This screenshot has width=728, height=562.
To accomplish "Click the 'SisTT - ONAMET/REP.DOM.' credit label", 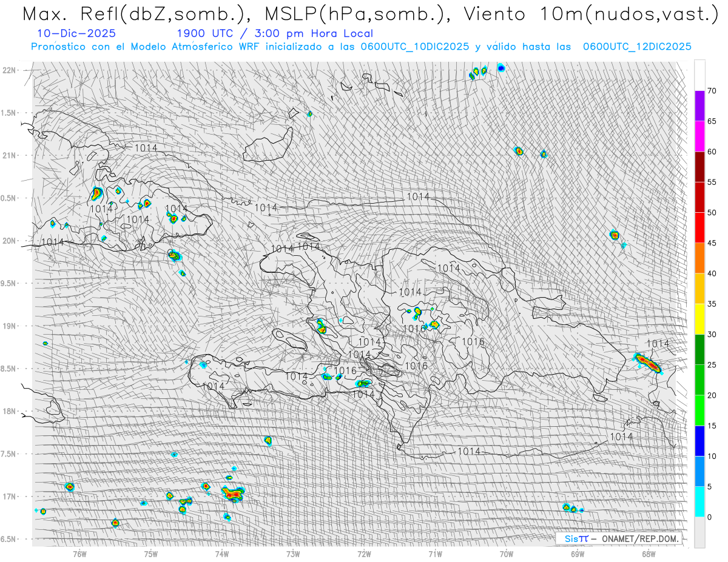I will pos(620,538).
